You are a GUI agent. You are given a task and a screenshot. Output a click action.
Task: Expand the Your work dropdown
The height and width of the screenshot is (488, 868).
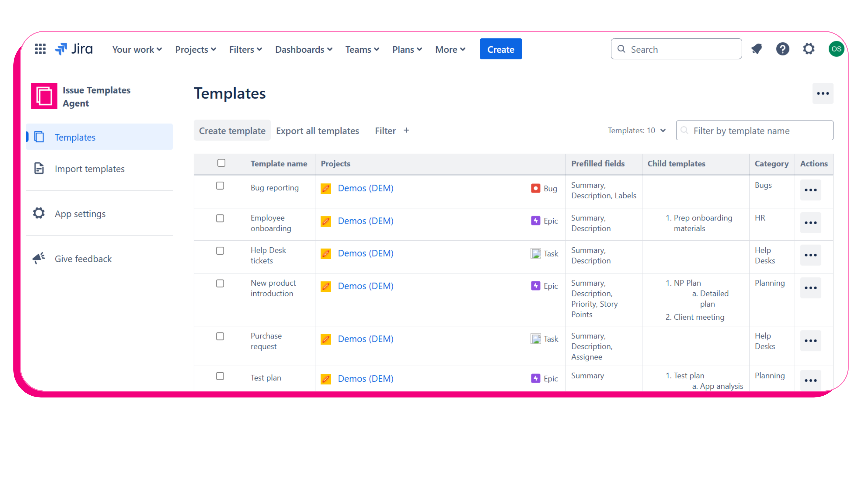[x=136, y=49]
